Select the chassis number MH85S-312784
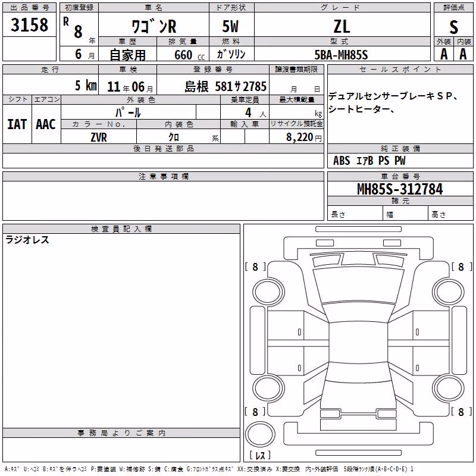476x476 pixels. pyautogui.click(x=400, y=189)
